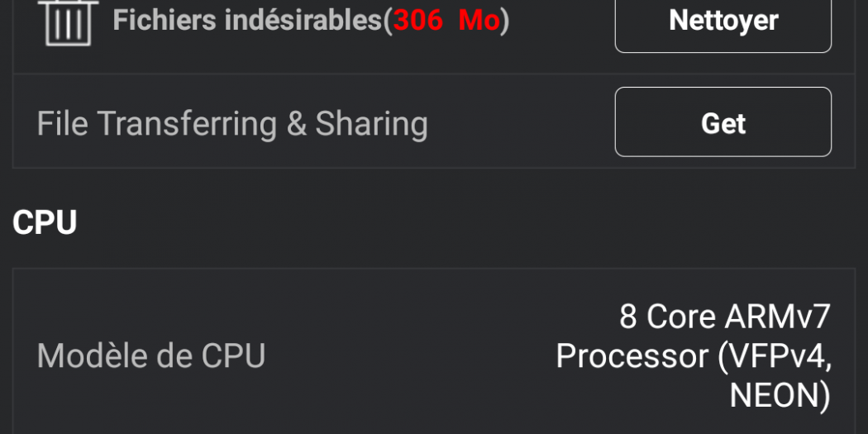The image size is (868, 434).
Task: Tap the word Sharing in the transfer row
Action: pyautogui.click(x=372, y=123)
